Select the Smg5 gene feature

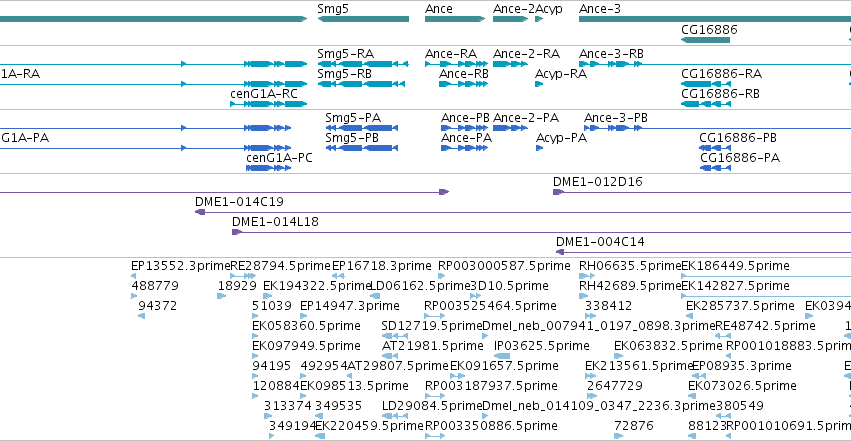click(x=363, y=19)
